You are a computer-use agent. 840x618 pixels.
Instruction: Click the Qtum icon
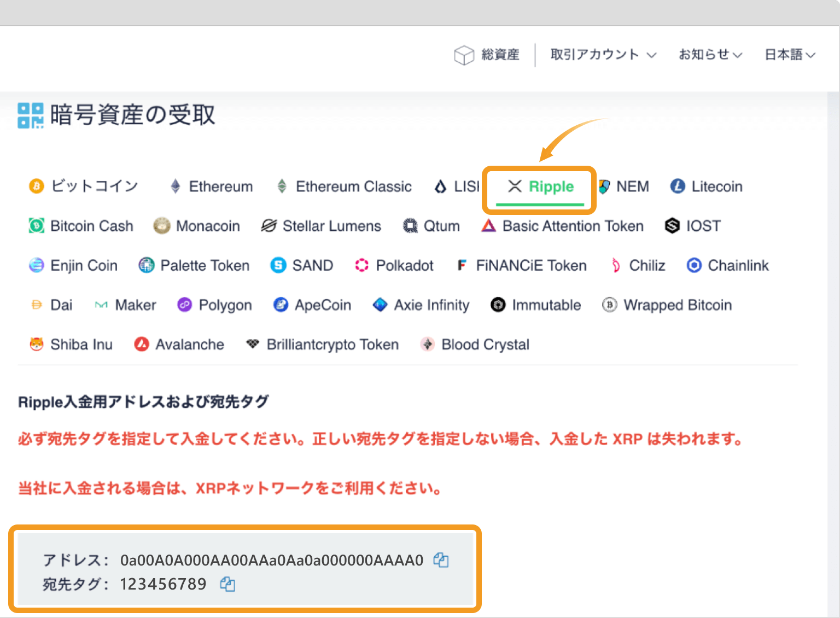pyautogui.click(x=410, y=226)
